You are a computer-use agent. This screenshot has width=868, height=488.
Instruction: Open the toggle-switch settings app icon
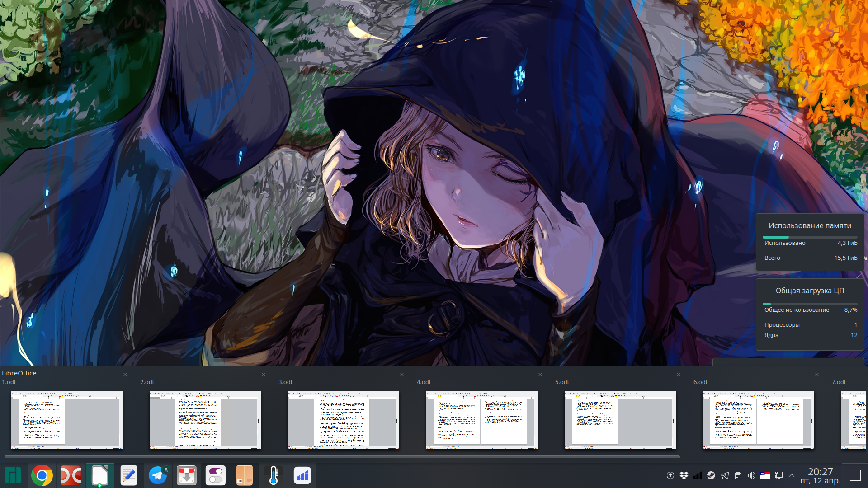coord(215,475)
